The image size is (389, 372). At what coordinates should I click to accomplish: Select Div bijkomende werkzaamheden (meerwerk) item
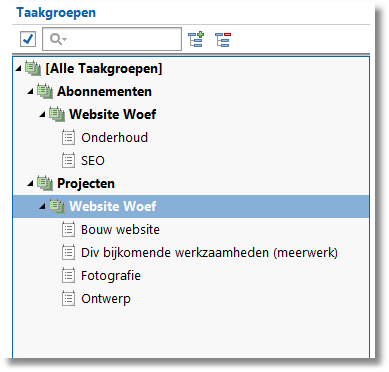coord(209,253)
